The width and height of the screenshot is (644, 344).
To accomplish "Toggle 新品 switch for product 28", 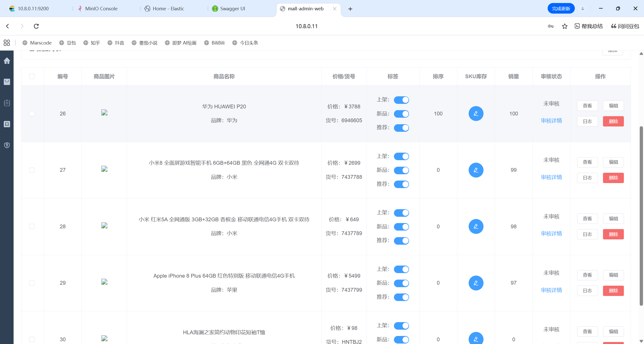I will tap(401, 227).
